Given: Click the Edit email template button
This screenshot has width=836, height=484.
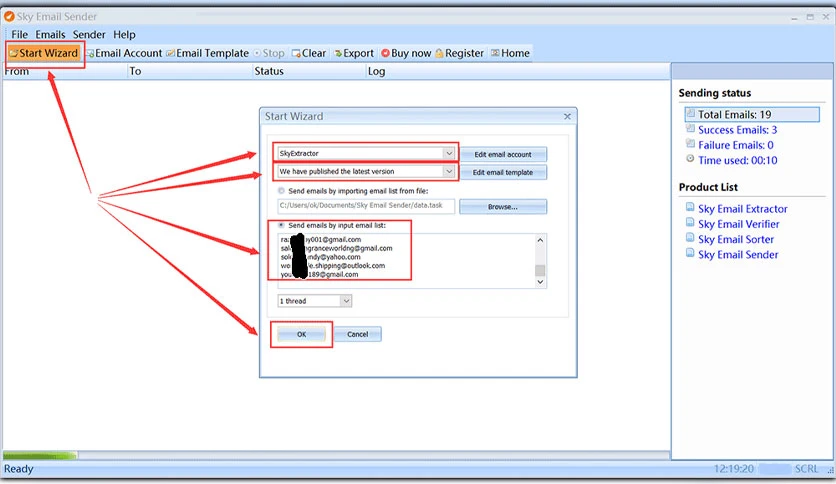Looking at the screenshot, I should (x=503, y=173).
